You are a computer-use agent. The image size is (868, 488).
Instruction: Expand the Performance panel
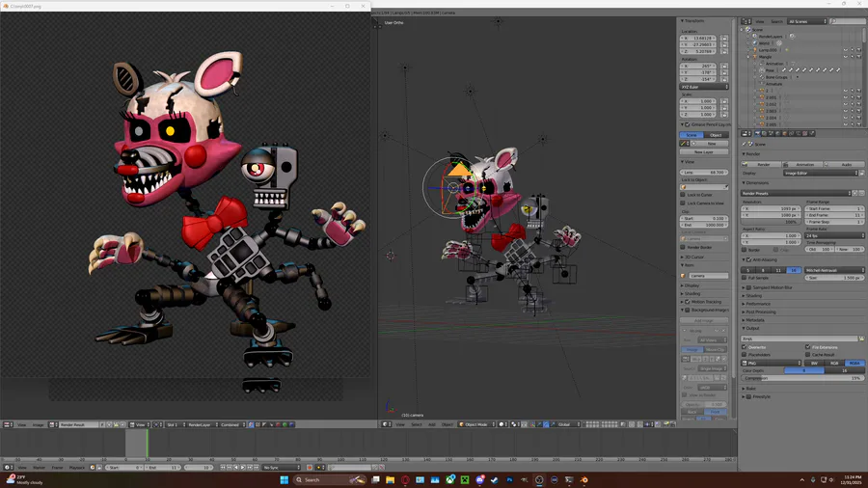tap(758, 304)
